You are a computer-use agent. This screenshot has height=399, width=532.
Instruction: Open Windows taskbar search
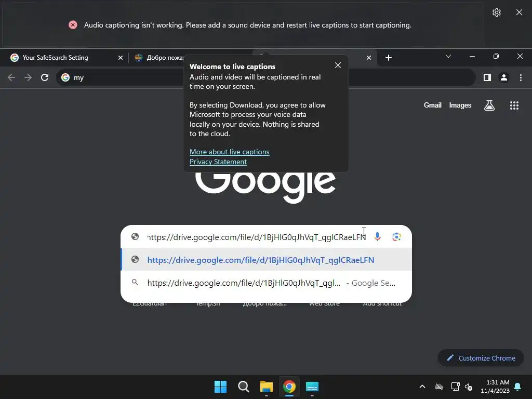(x=243, y=387)
